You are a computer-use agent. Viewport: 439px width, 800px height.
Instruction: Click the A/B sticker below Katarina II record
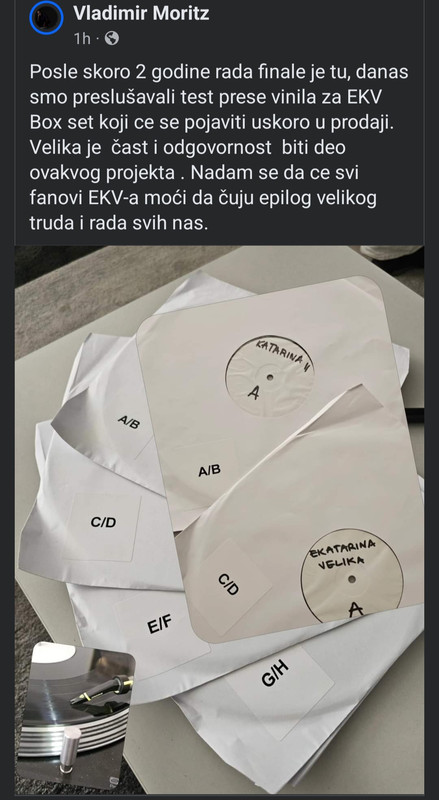[210, 470]
